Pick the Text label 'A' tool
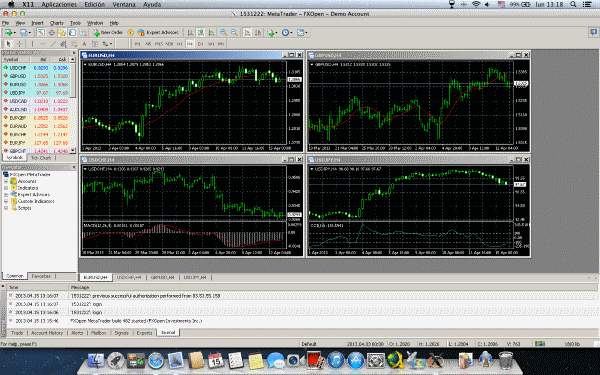 [84, 44]
